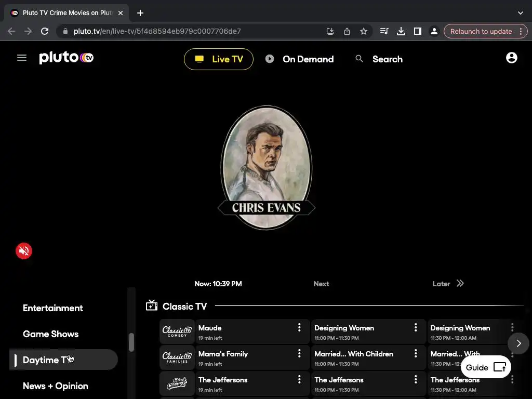Open the Chrome profile icon
The width and height of the screenshot is (532, 399).
coord(434,31)
